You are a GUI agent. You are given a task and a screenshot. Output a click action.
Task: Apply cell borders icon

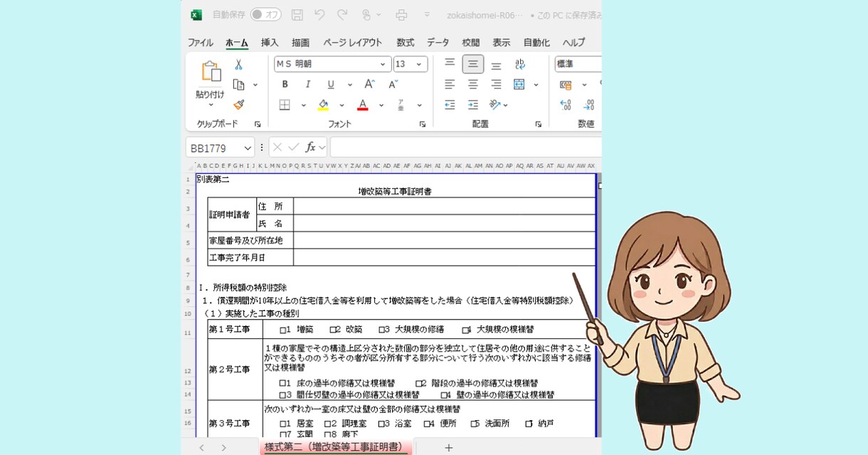285,105
